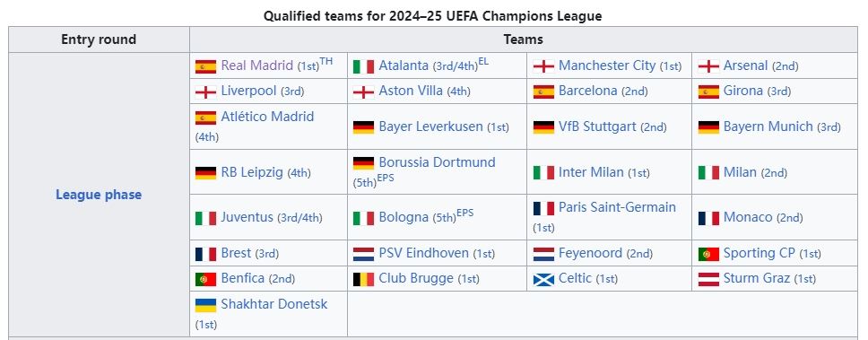Screen dimensions: 868x340
Task: Open the League phase link
Action: [x=99, y=195]
